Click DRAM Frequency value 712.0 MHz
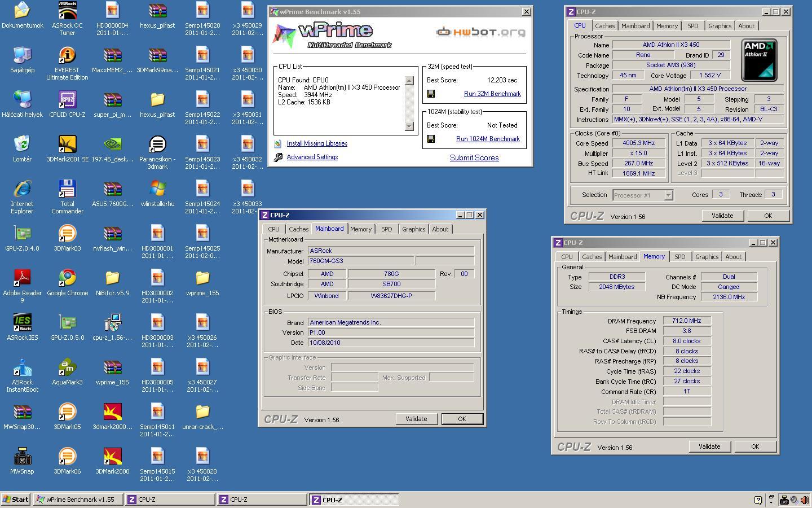 click(x=687, y=321)
